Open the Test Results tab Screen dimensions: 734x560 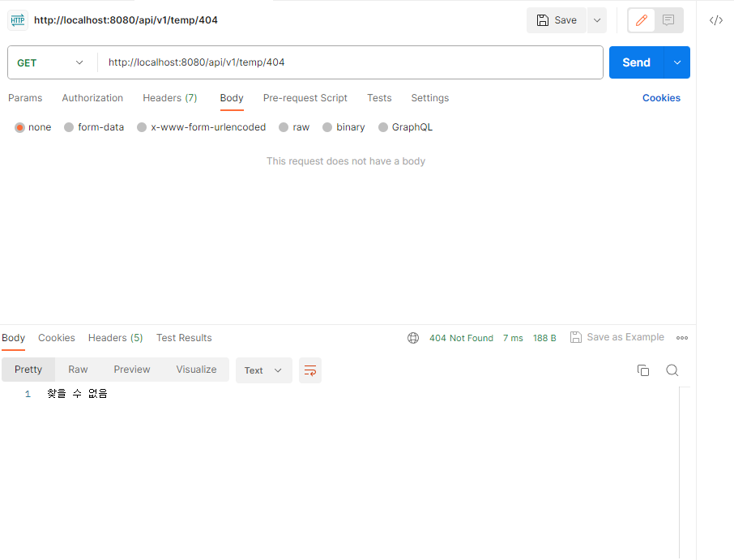coord(184,338)
